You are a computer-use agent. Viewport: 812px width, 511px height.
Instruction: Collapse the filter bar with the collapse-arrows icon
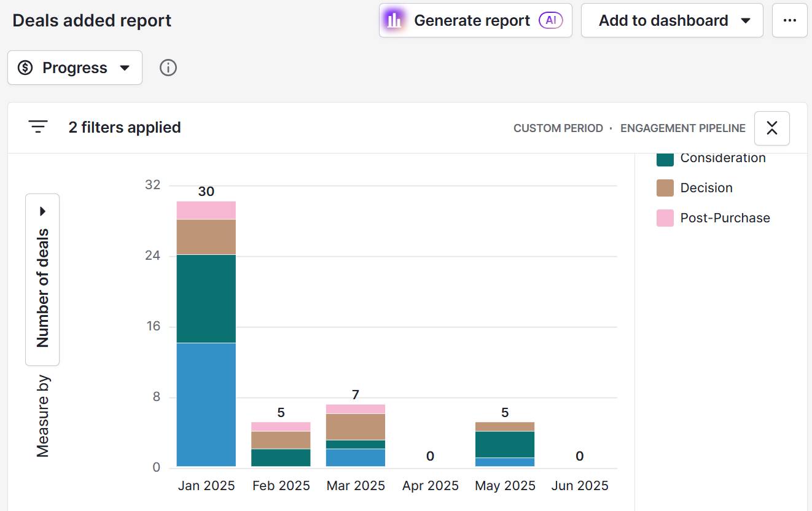pyautogui.click(x=771, y=128)
